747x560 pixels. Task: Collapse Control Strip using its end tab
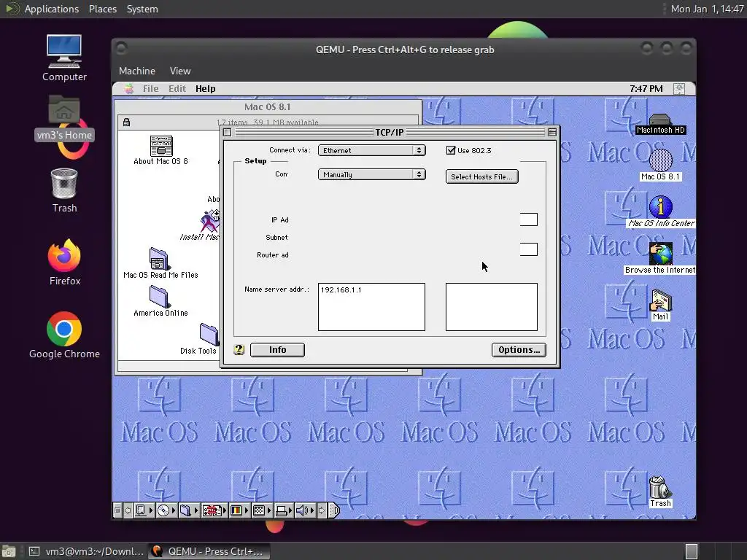click(334, 510)
